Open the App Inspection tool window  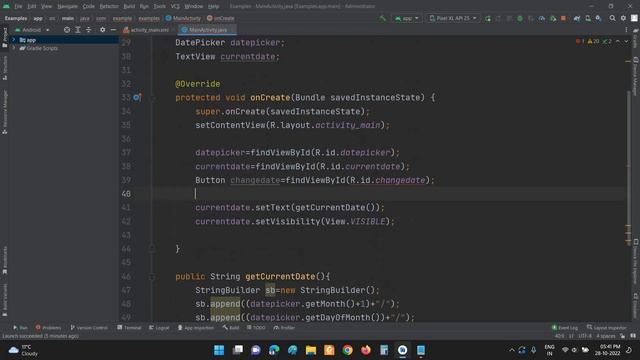[196, 328]
